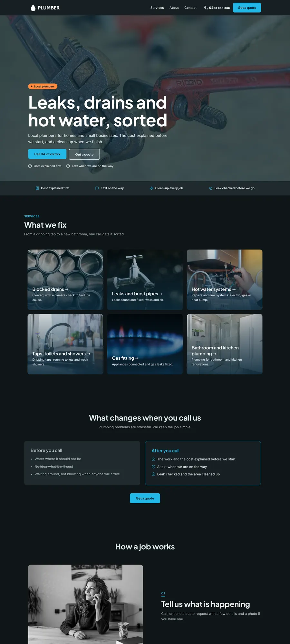This screenshot has height=644, width=290.
Task: Open the Contact menu item
Action: [x=190, y=8]
